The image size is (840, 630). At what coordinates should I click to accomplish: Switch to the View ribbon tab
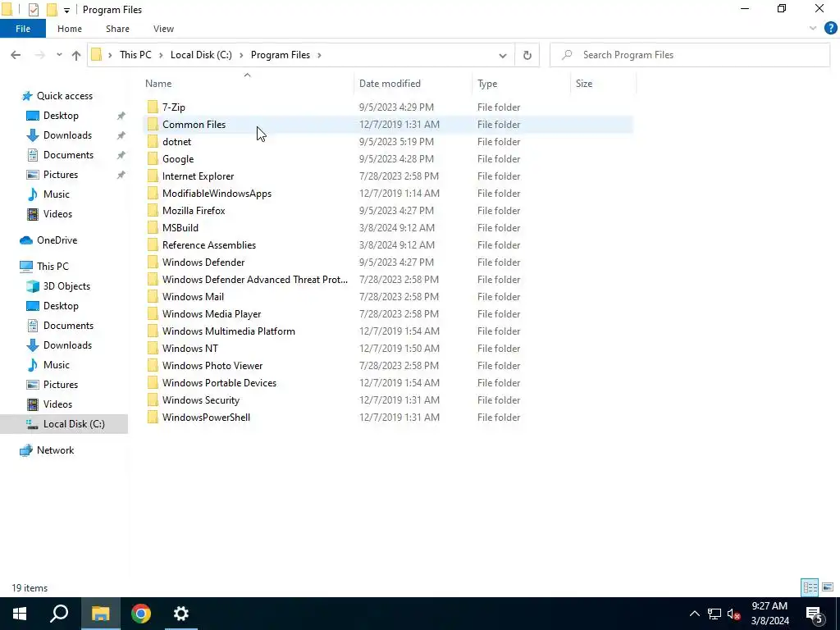pyautogui.click(x=163, y=29)
